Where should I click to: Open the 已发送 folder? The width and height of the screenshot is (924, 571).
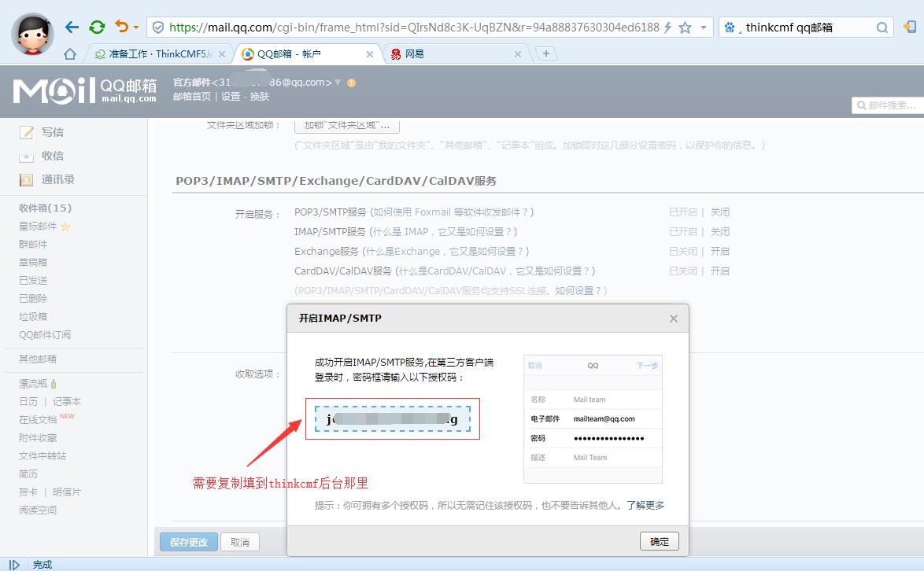33,281
